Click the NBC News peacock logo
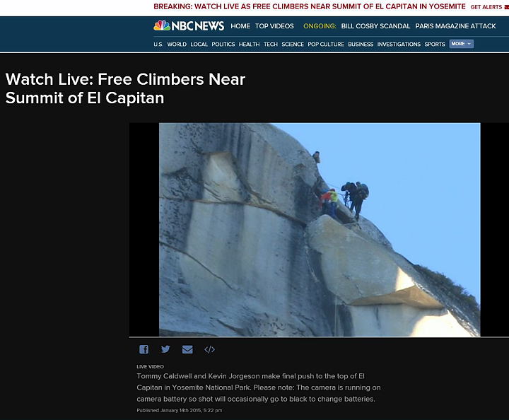This screenshot has height=420, width=509. point(162,25)
